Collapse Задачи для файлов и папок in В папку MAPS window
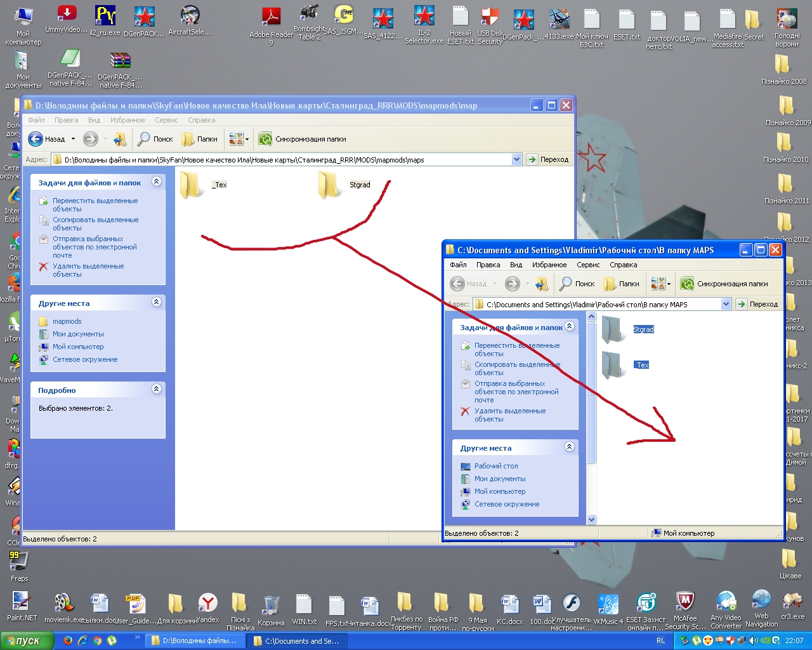This screenshot has height=650, width=812. 569,327
